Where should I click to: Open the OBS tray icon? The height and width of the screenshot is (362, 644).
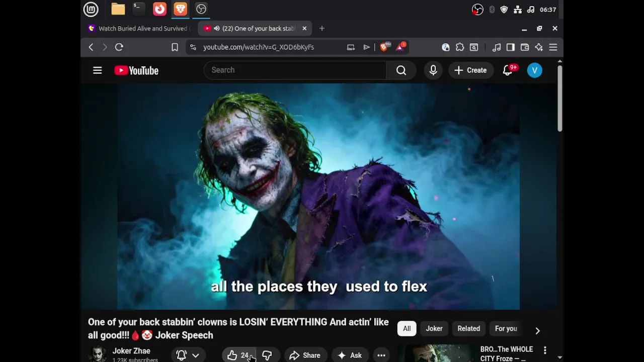[477, 10]
